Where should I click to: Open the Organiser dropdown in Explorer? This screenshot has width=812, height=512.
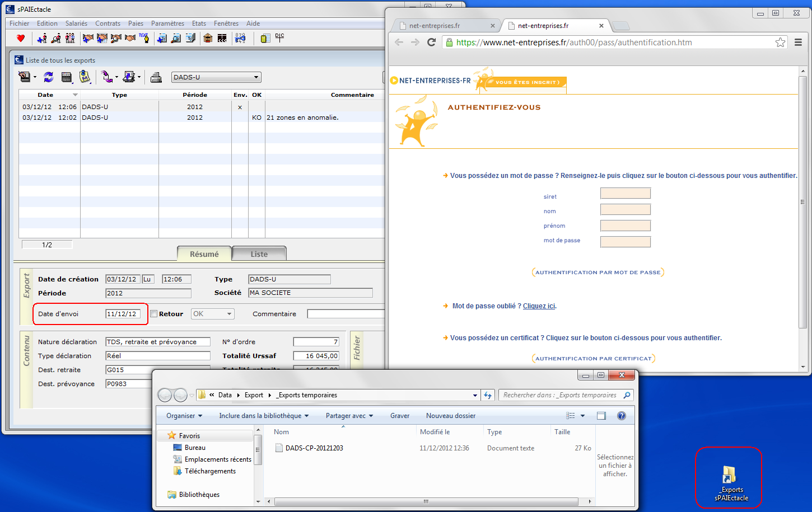pyautogui.click(x=184, y=416)
